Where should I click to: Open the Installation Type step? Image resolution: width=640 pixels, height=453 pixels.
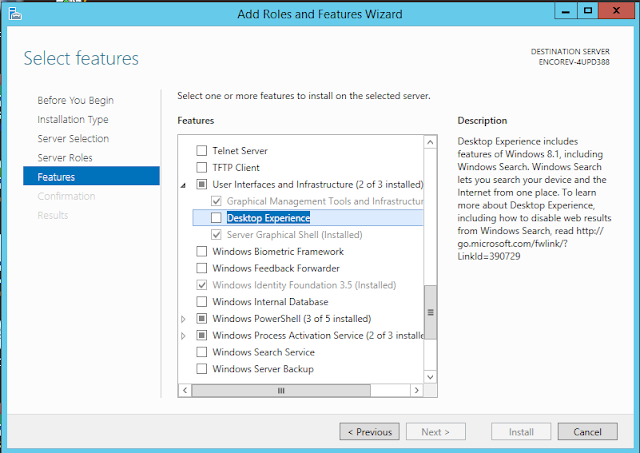pyautogui.click(x=73, y=119)
